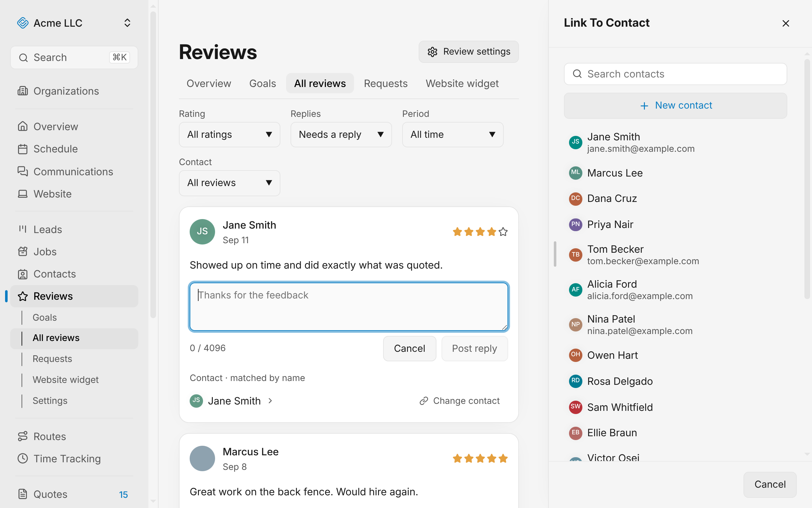Open the Organizations icon in sidebar
The image size is (812, 508).
(23, 91)
